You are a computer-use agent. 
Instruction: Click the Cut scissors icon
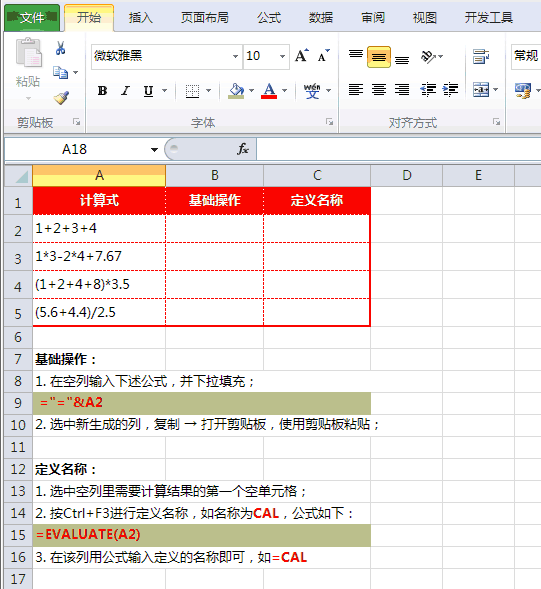tap(60, 48)
